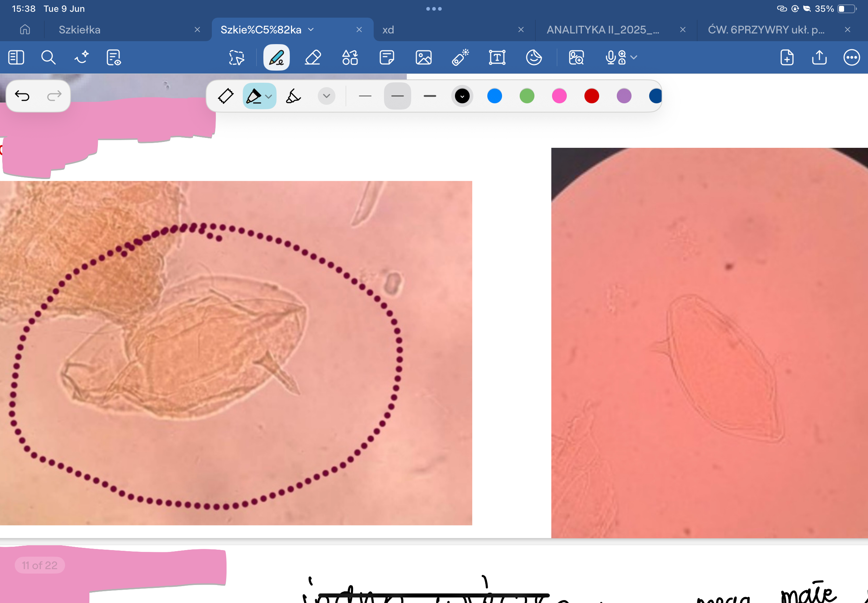
Task: Open the sidebar panel icon
Action: click(x=16, y=57)
